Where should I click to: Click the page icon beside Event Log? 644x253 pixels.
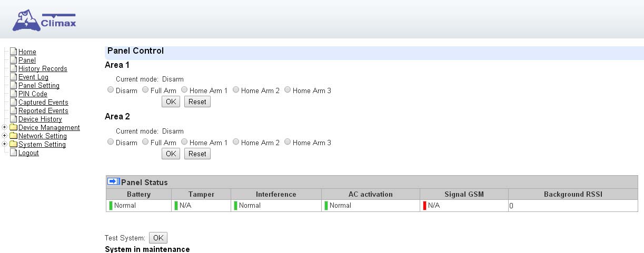tap(14, 77)
